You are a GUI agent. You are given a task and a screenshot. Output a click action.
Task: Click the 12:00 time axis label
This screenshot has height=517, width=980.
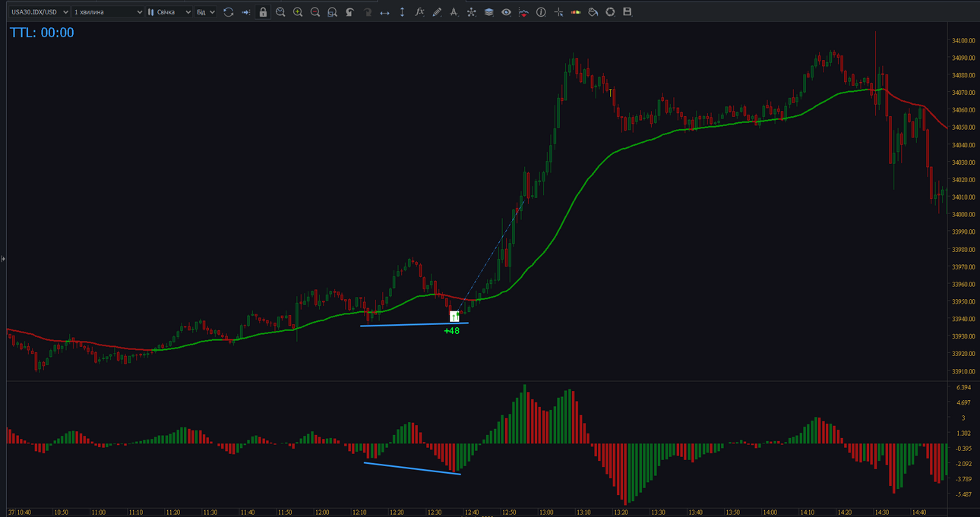[322, 512]
